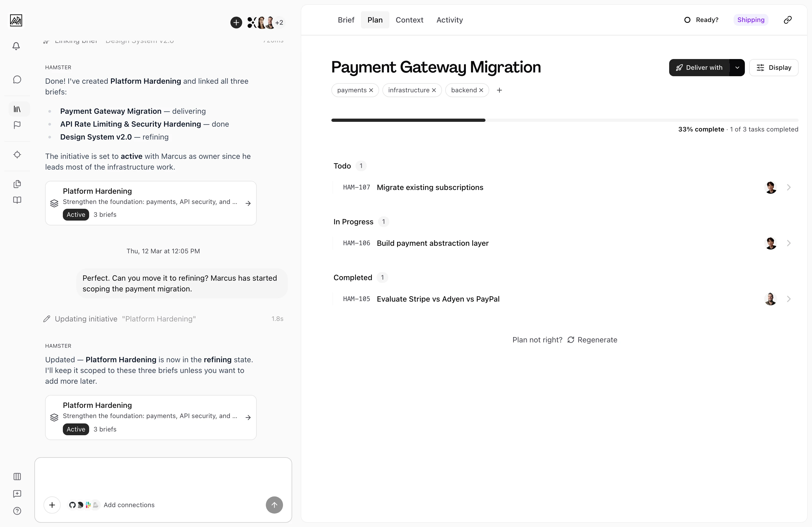The image size is (812, 527).
Task: Expand the HAM-106 task row chevron
Action: coord(789,243)
